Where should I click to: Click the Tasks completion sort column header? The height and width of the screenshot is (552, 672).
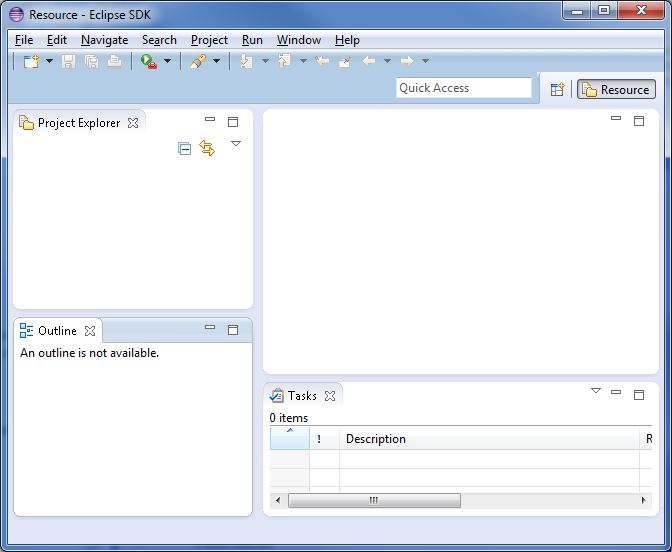tap(290, 438)
